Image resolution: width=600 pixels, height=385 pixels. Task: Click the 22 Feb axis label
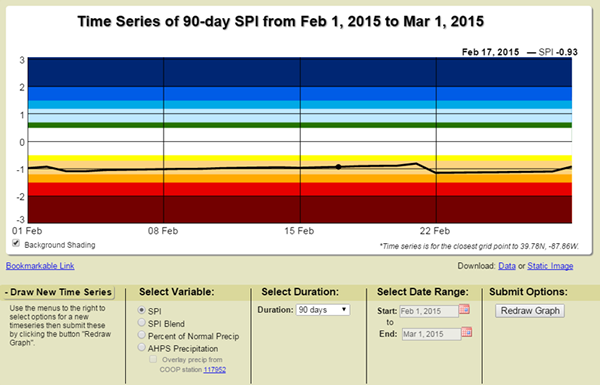[435, 231]
